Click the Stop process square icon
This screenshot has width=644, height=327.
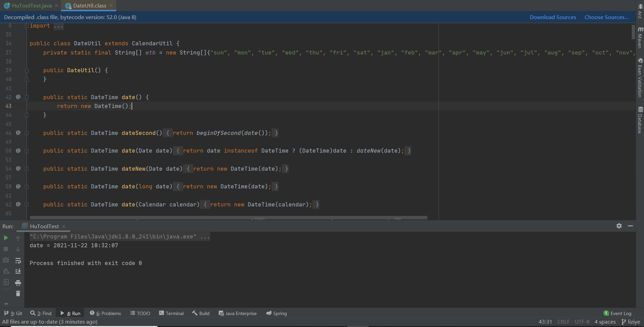click(6, 249)
